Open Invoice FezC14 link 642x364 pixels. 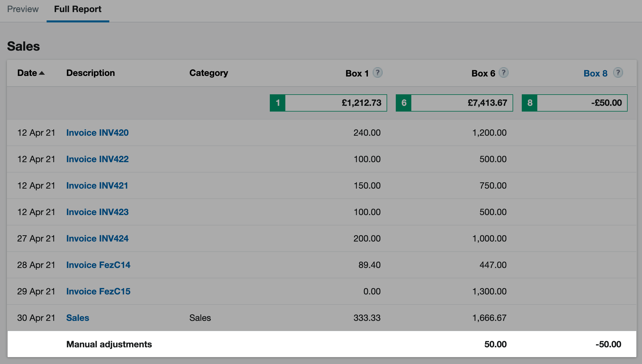(98, 265)
